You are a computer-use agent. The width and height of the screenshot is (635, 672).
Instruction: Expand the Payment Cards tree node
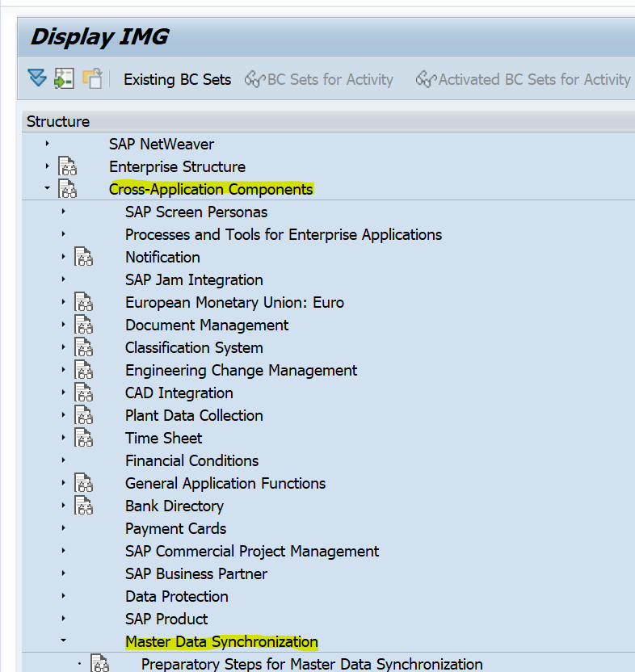click(x=64, y=528)
